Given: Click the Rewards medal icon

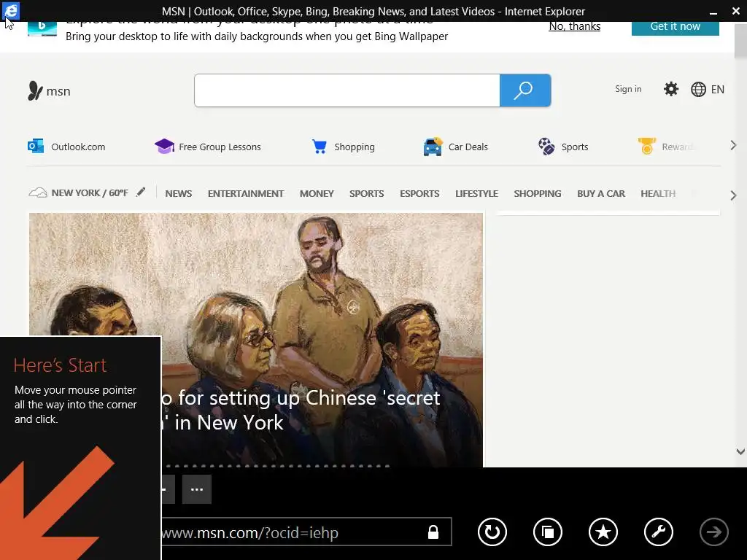Looking at the screenshot, I should pos(646,146).
